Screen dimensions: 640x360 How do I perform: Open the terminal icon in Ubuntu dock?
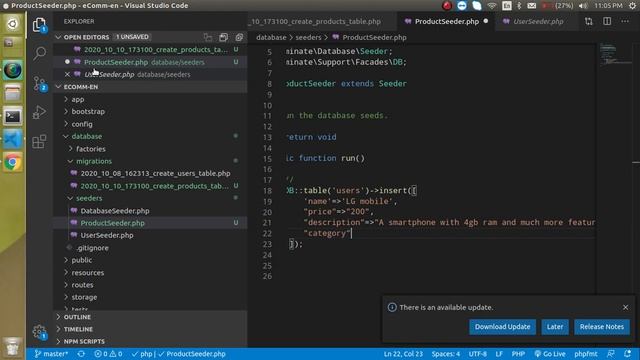13,116
